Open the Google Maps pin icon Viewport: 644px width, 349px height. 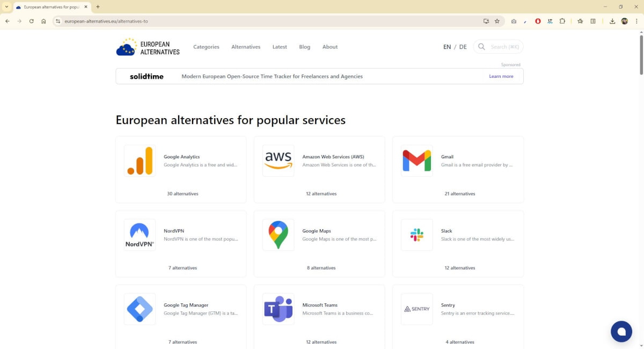pyautogui.click(x=278, y=235)
